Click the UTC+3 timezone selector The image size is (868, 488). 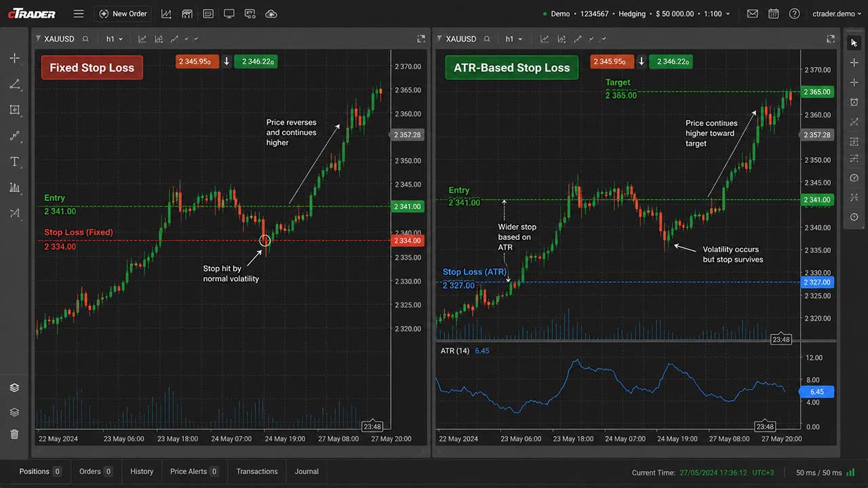click(x=764, y=472)
